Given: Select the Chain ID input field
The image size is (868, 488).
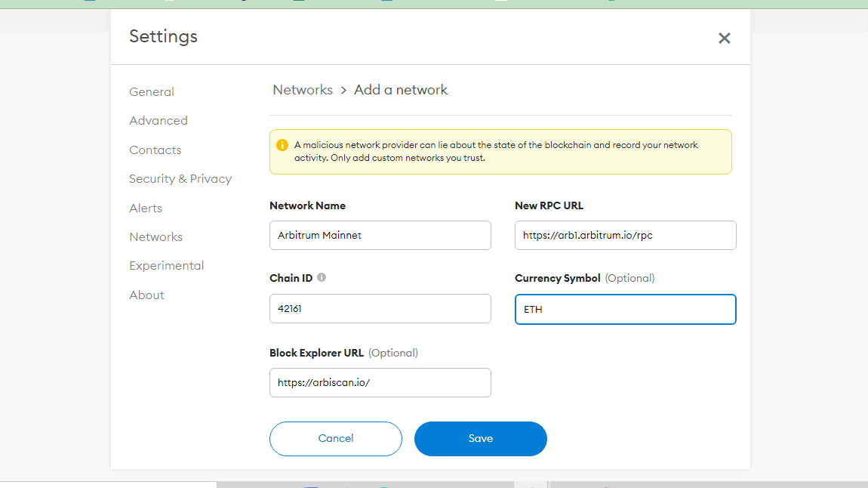Looking at the screenshot, I should point(380,308).
